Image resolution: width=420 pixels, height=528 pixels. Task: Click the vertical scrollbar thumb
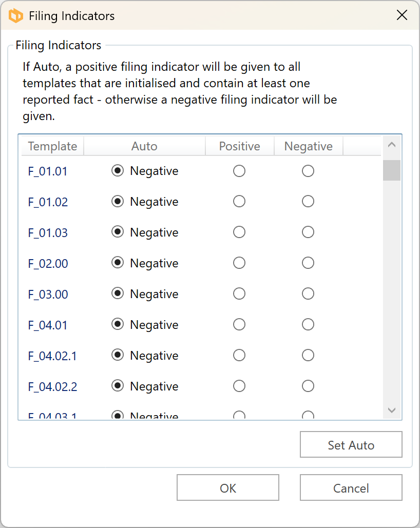[392, 170]
